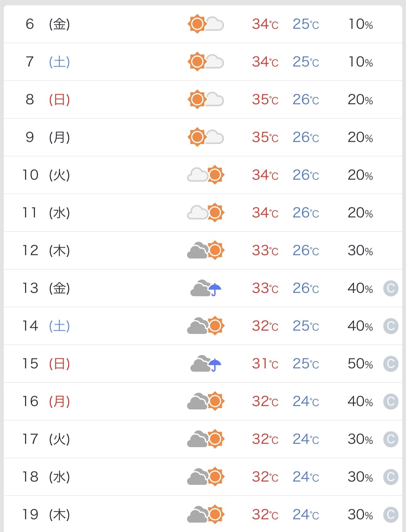The image size is (406, 532).
Task: Click the 50% rain probability on day 15
Action: [360, 364]
